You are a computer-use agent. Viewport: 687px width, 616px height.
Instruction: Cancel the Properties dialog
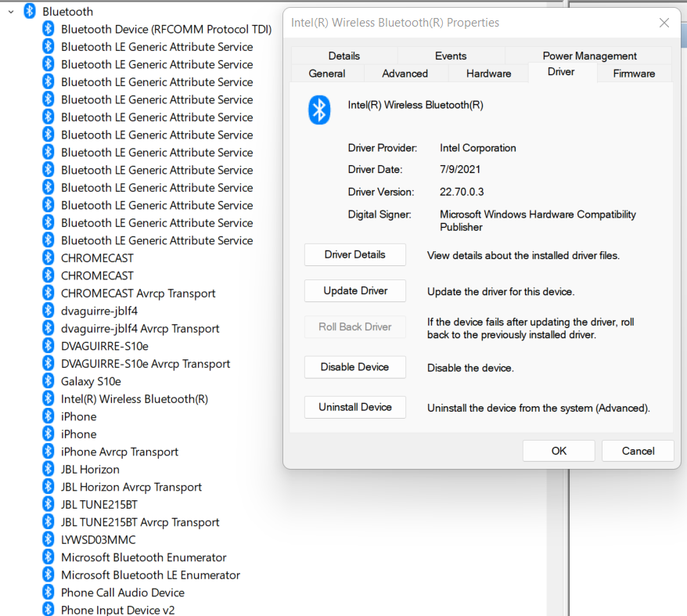pyautogui.click(x=638, y=451)
